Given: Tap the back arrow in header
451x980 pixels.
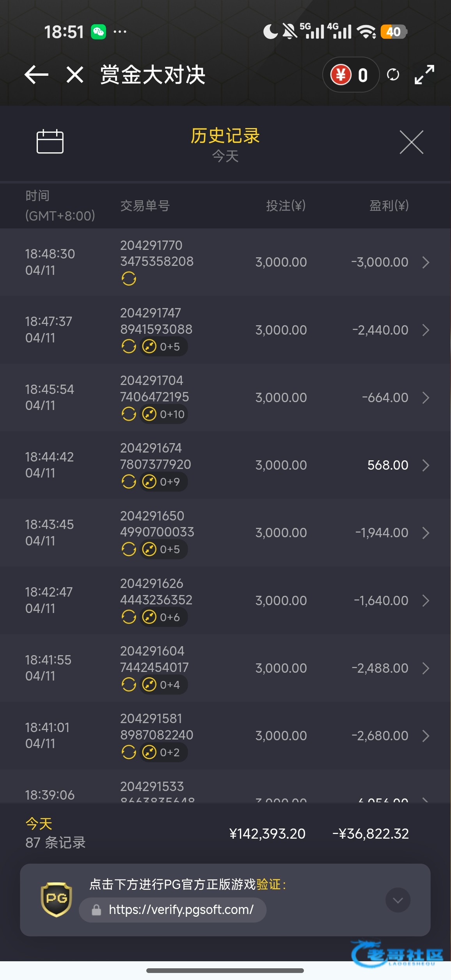Looking at the screenshot, I should point(36,75).
